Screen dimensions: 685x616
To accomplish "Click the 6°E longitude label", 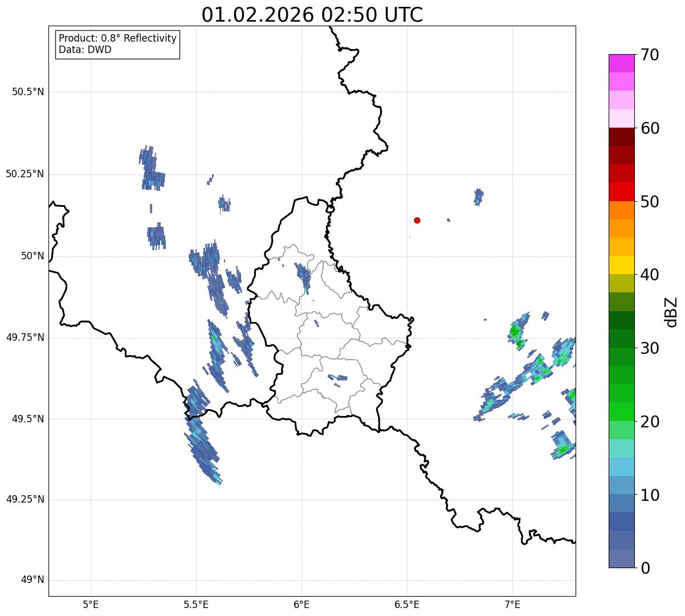I will coord(301,605).
